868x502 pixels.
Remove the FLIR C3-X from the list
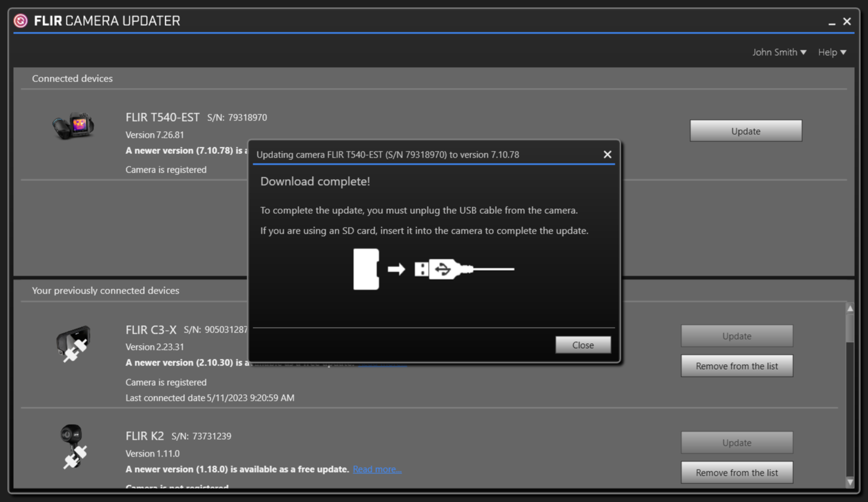click(736, 365)
